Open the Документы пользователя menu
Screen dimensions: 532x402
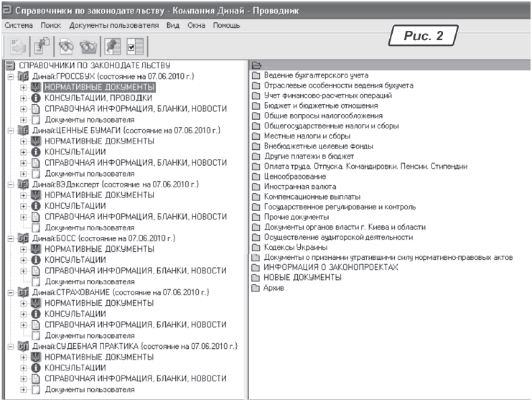coord(113,25)
